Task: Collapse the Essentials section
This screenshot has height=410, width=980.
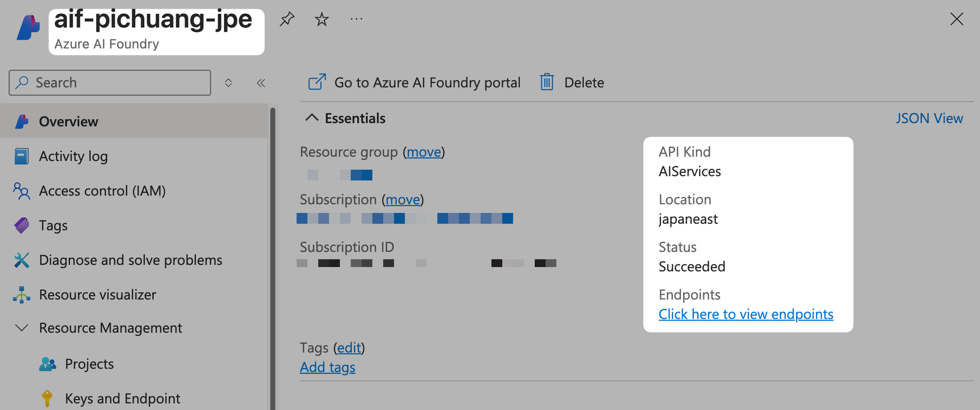Action: click(312, 118)
